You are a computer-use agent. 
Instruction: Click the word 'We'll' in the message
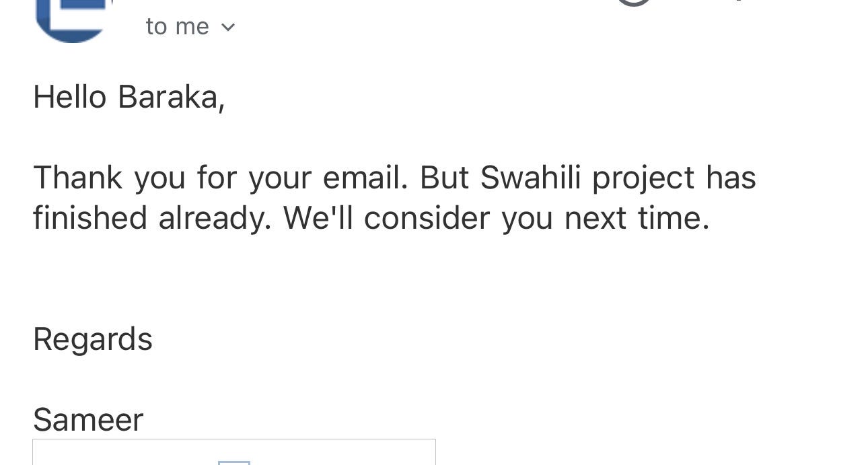318,218
